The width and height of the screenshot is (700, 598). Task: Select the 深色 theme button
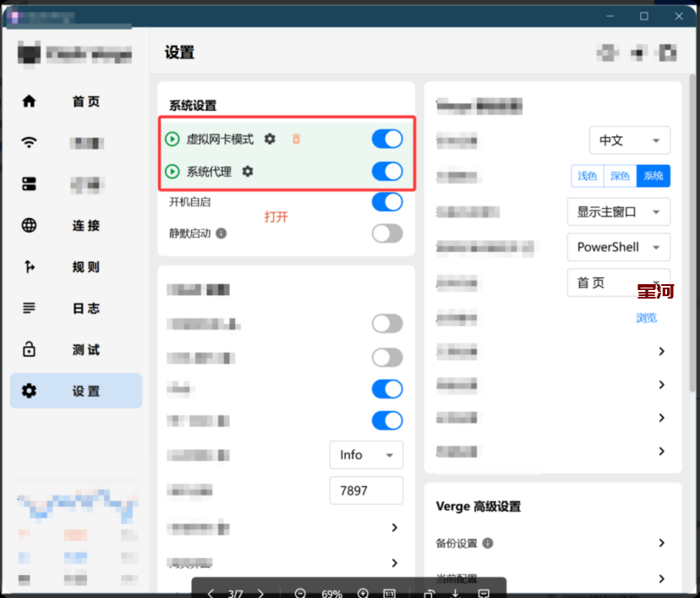[x=620, y=176]
